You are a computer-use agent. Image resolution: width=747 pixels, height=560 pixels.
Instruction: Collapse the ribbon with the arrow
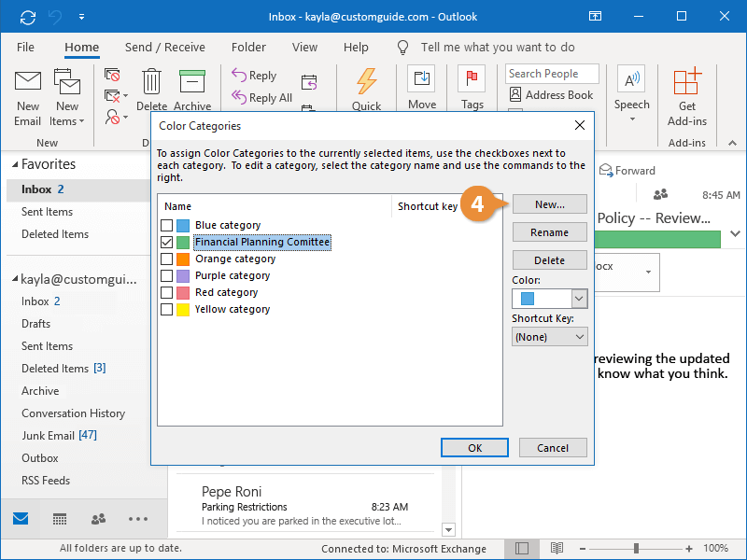click(x=732, y=143)
